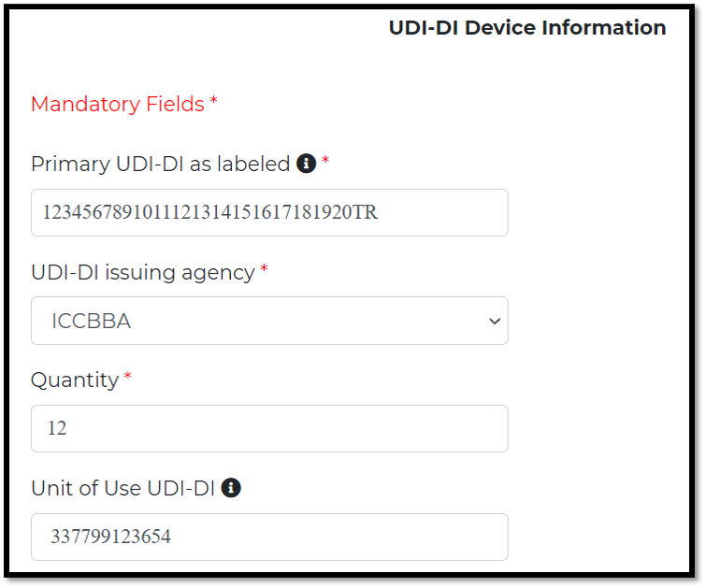Expand the issuing agency dropdown chevron arrow
Screen dimensions: 706x588
point(495,321)
